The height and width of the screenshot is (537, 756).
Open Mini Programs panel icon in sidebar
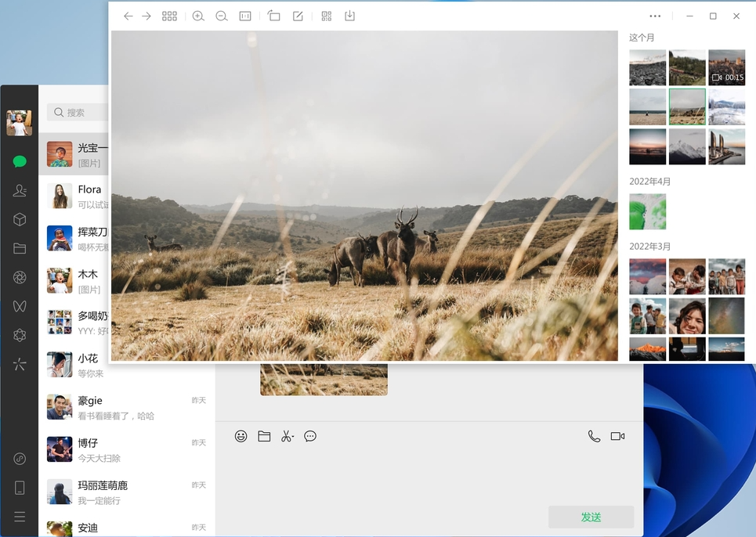click(20, 459)
